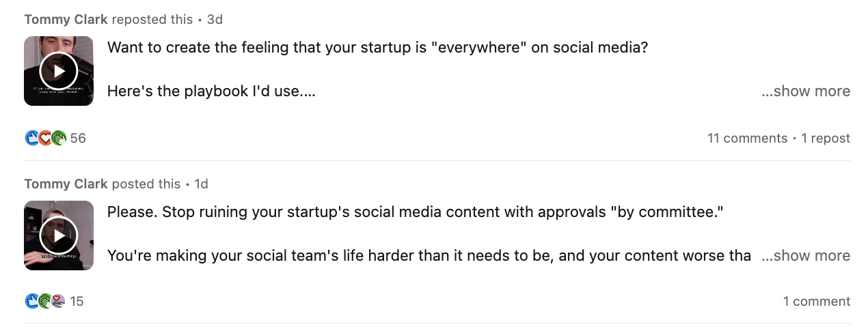The width and height of the screenshot is (868, 329).
Task: Open the video thumbnail of the 1d post
Action: [x=59, y=235]
